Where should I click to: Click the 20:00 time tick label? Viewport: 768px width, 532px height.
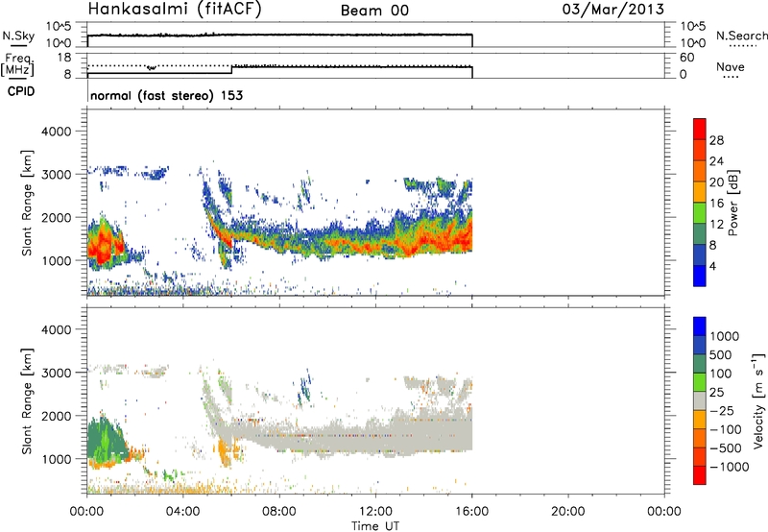tap(568, 511)
